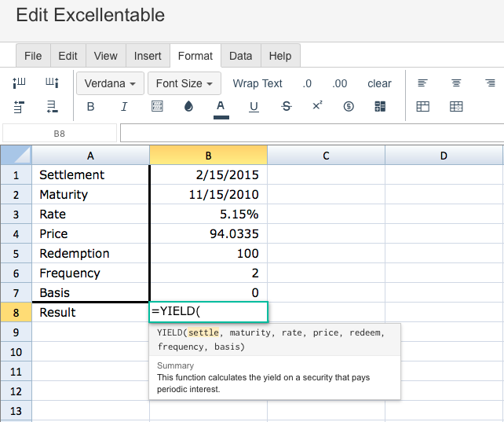Toggle italic formatting
This screenshot has height=422, width=504.
[x=124, y=106]
